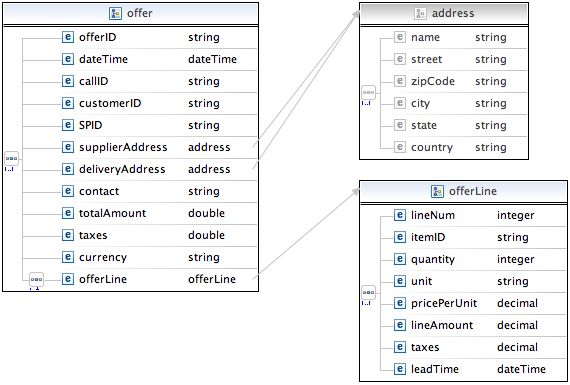This screenshot has height=385, width=570.
Task: Click the integer type of quantity
Action: 515,260
